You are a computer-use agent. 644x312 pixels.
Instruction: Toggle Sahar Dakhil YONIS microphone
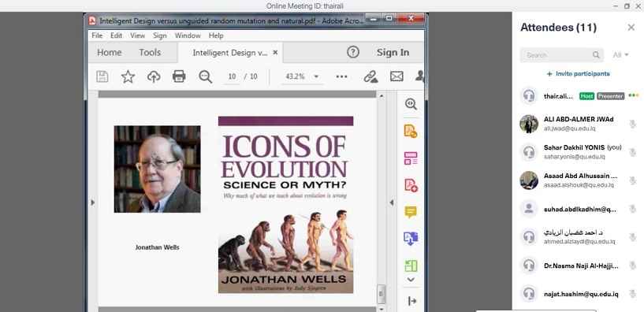point(632,152)
